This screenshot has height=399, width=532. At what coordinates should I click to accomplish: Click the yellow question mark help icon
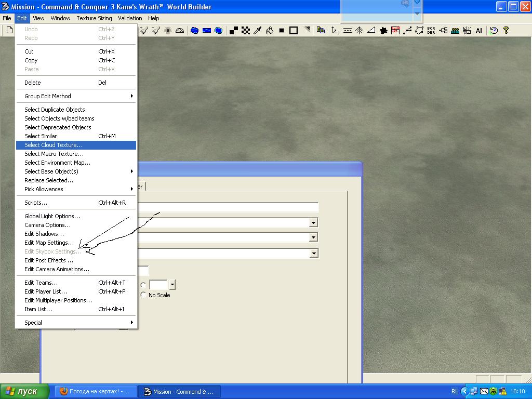coord(506,31)
